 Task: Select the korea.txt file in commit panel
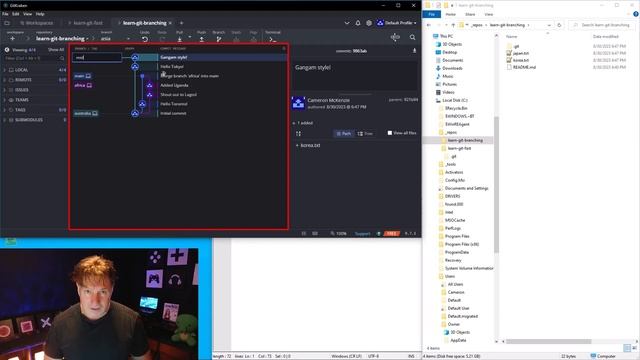[x=310, y=145]
